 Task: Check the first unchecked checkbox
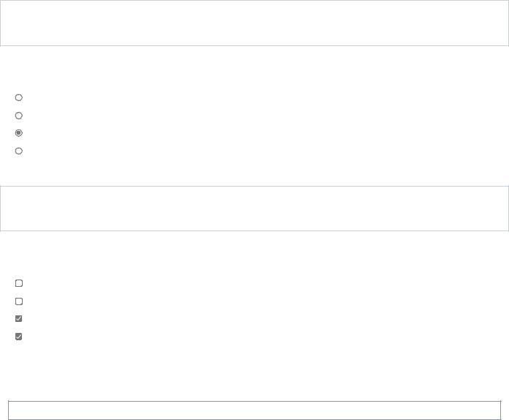pos(19,283)
